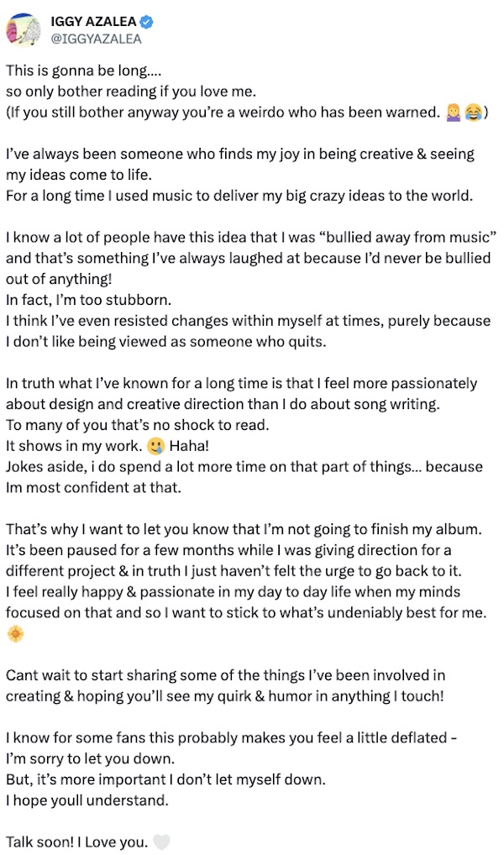Open the @IGGYAZALEA handle link
The width and height of the screenshot is (504, 855).
pos(96,39)
